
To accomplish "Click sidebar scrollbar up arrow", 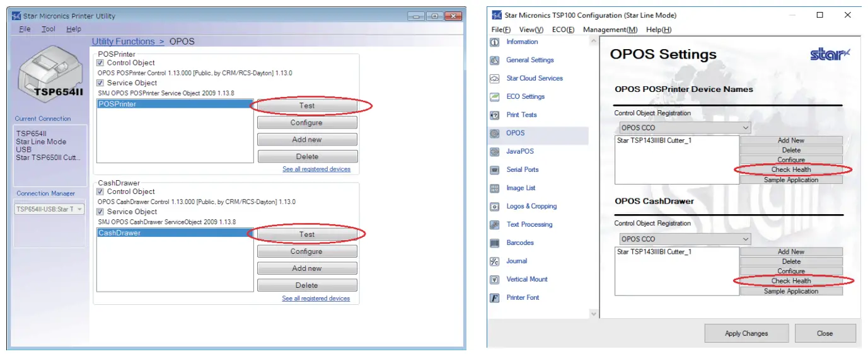I will coord(593,42).
